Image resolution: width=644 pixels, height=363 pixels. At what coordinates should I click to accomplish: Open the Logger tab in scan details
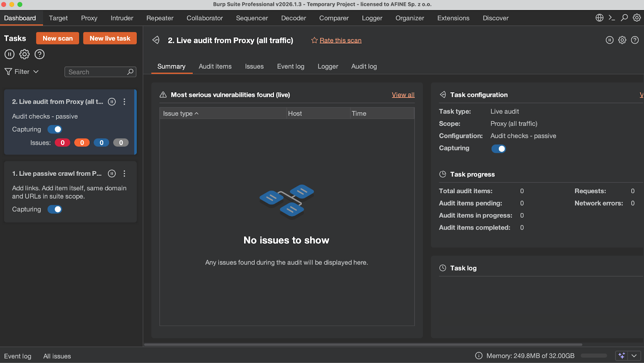tap(328, 66)
